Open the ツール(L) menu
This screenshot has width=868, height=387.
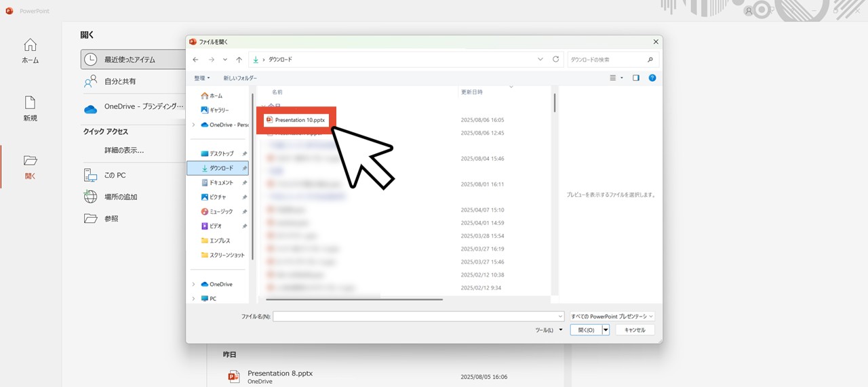click(x=549, y=330)
